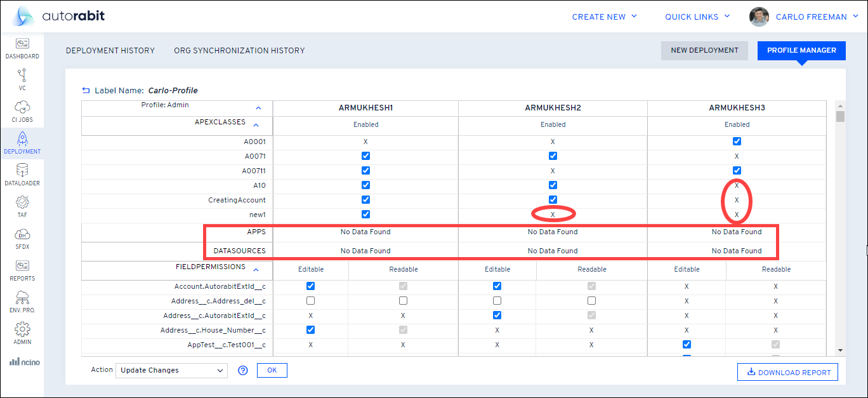Screen dimensions: 868x398
Task: Switch to Org Synchronization History tab
Action: 239,51
